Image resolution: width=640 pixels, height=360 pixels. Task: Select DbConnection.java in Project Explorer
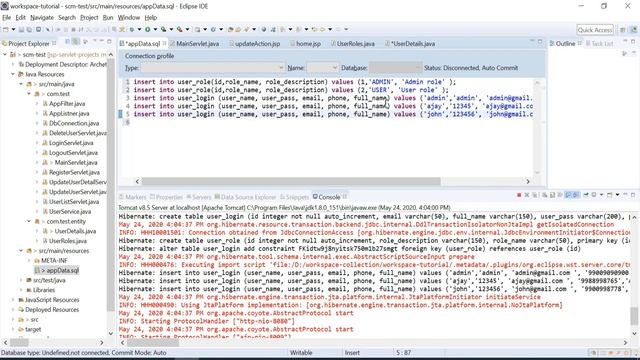coord(74,123)
